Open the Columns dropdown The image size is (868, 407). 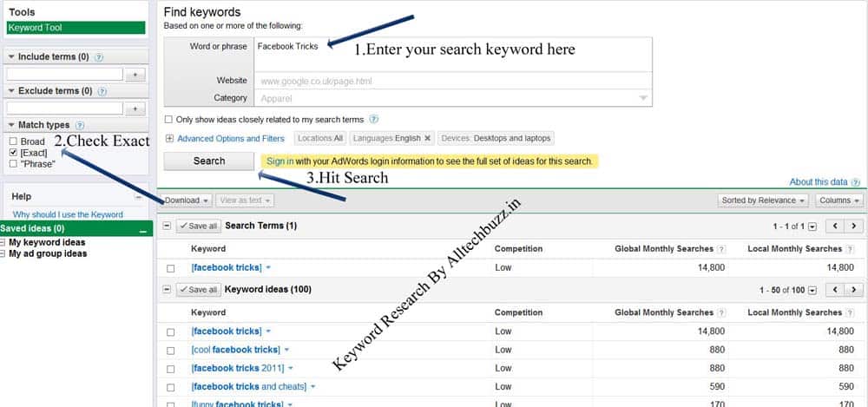coord(838,200)
